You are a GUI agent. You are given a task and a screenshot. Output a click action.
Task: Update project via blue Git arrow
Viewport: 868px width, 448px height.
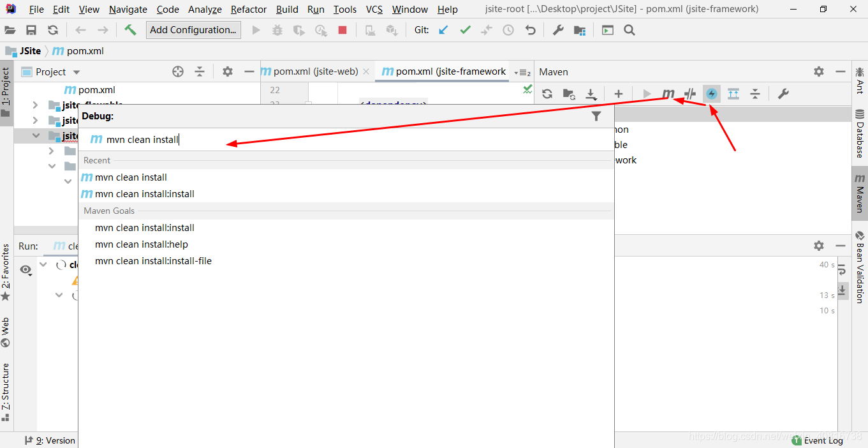[444, 30]
